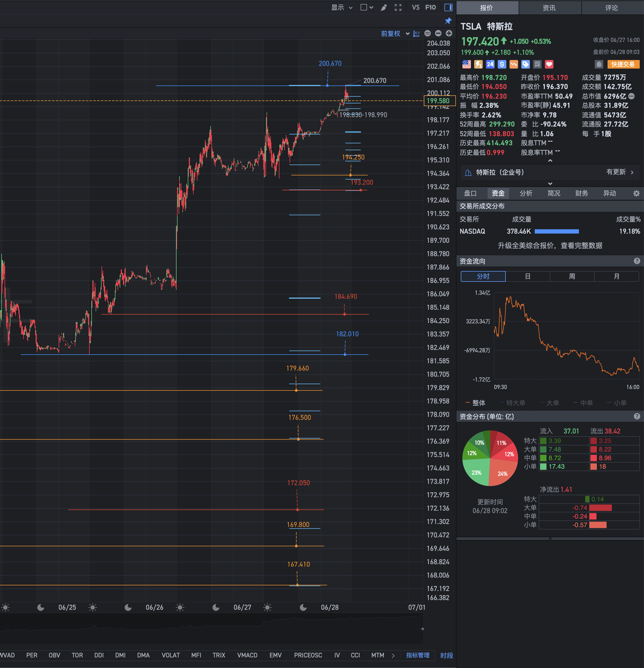Click the blue price tag icon
The image size is (644, 668).
(525, 64)
